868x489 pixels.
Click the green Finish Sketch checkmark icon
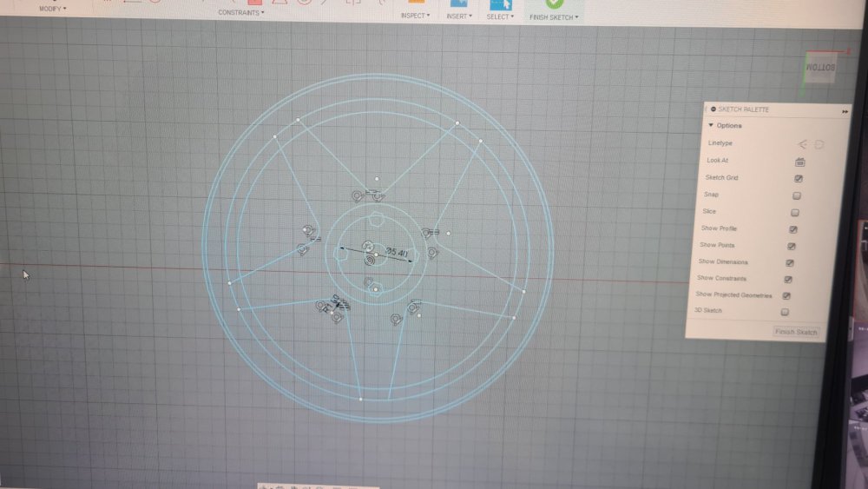[555, 3]
